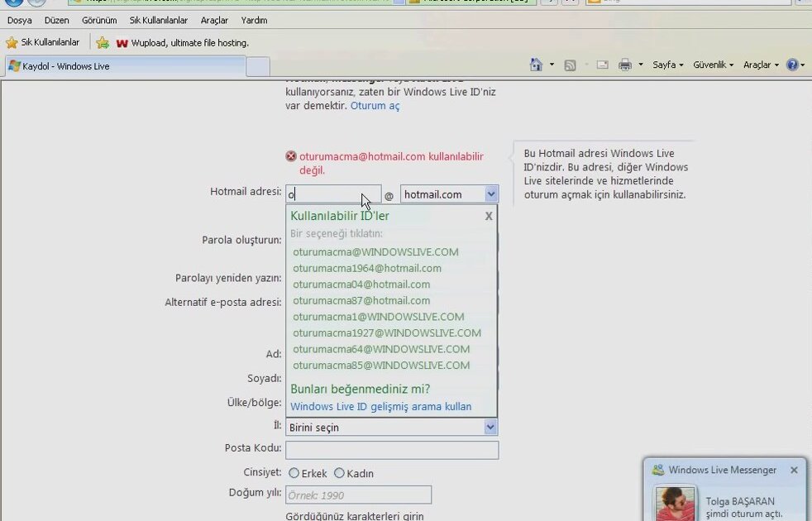Click the blue Help question mark icon
This screenshot has height=521, width=812.
(x=792, y=65)
